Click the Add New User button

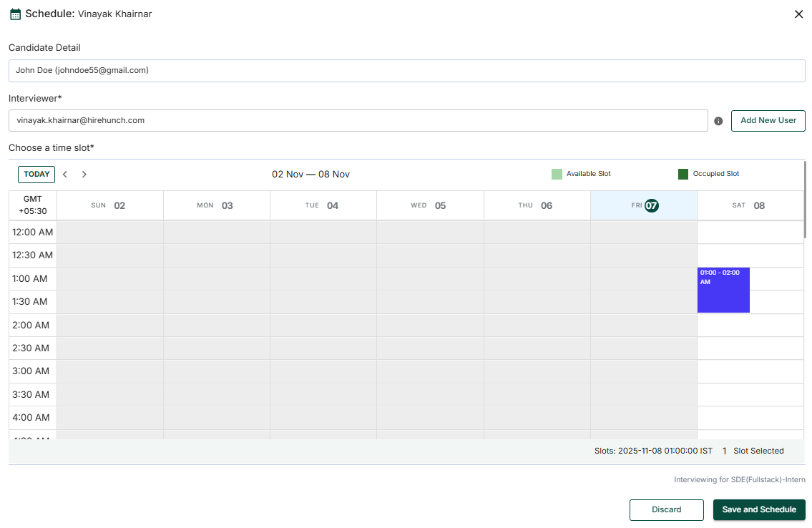coord(768,121)
